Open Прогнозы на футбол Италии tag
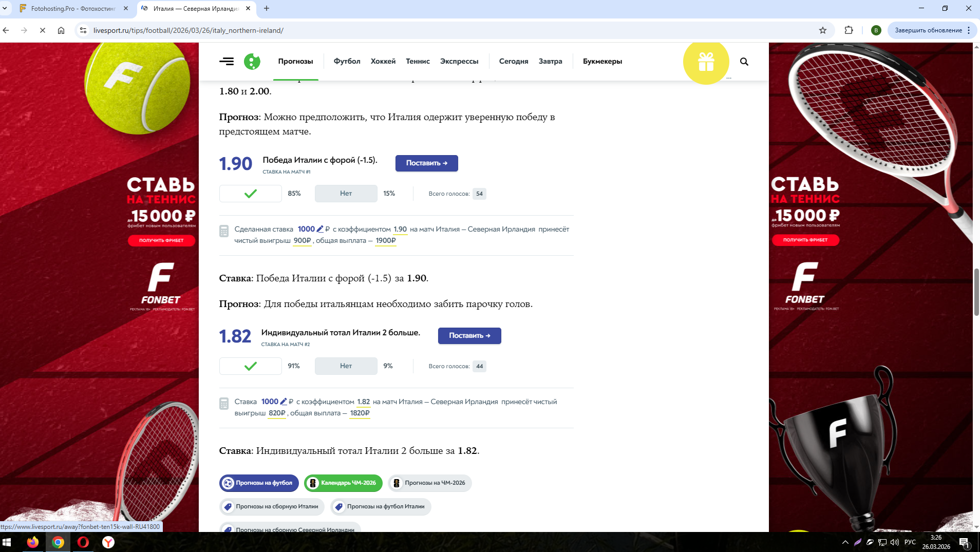Image resolution: width=980 pixels, height=552 pixels. (x=381, y=507)
